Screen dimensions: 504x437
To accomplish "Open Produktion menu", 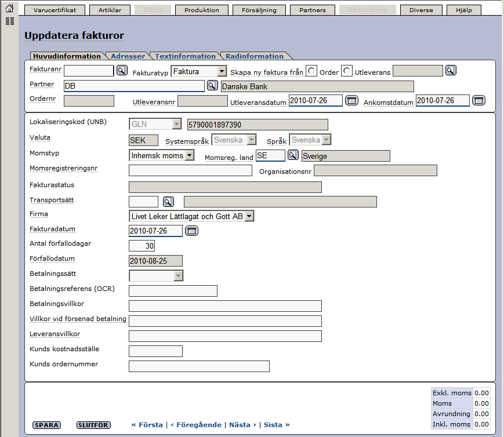I will [201, 10].
